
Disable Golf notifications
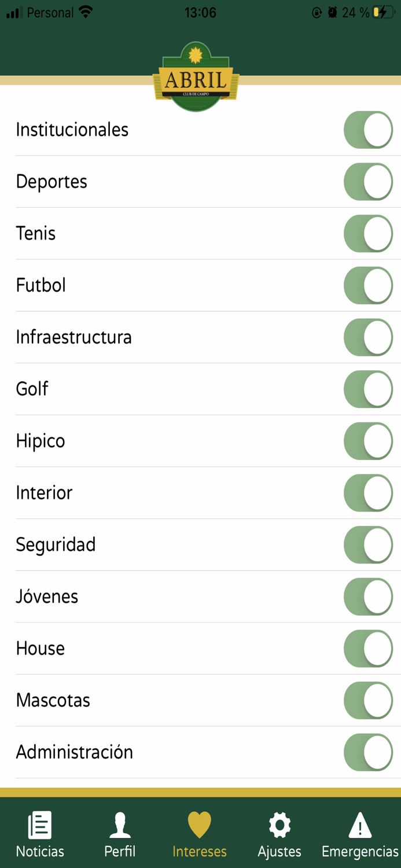coord(368,389)
